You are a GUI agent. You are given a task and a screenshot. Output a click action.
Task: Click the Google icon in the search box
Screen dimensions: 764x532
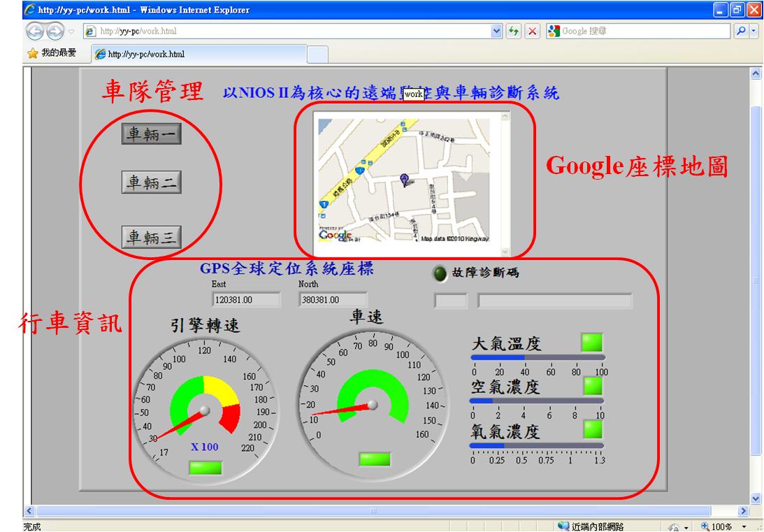554,31
